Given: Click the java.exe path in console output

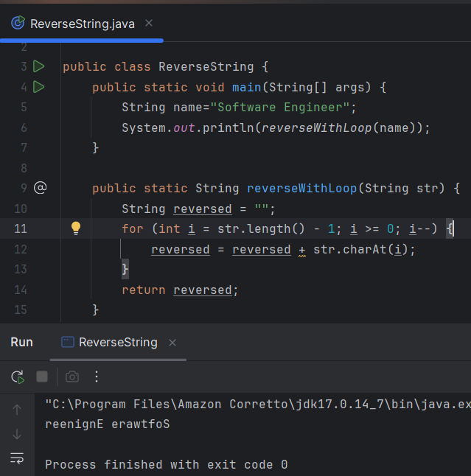Looking at the screenshot, I should pos(258,405).
